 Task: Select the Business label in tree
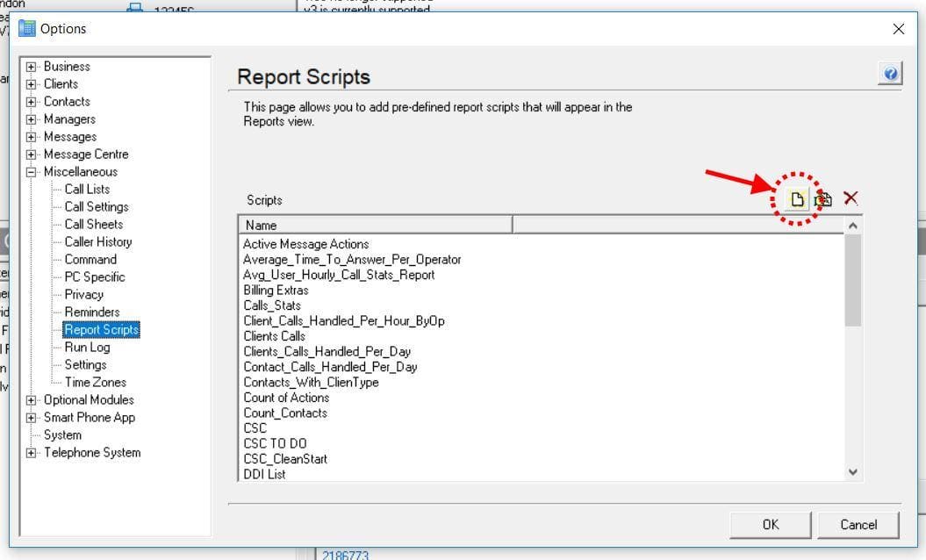(x=67, y=66)
